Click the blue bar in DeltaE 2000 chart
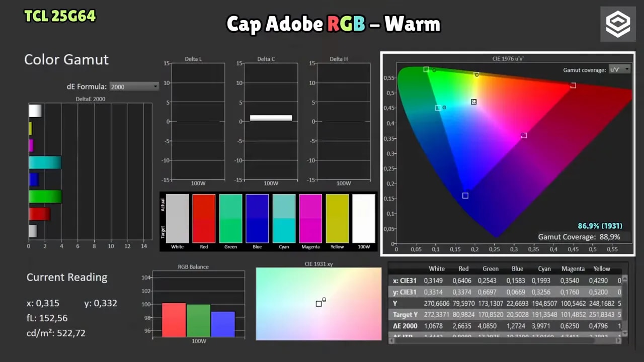Screen dimensions: 644x362 point(34,179)
